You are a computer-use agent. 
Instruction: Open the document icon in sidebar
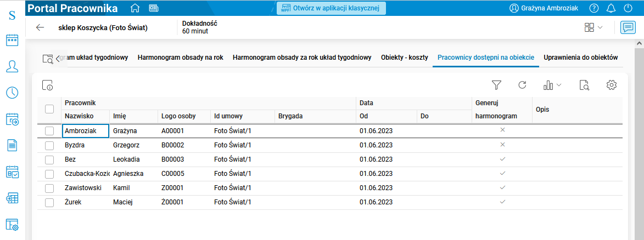[12, 145]
